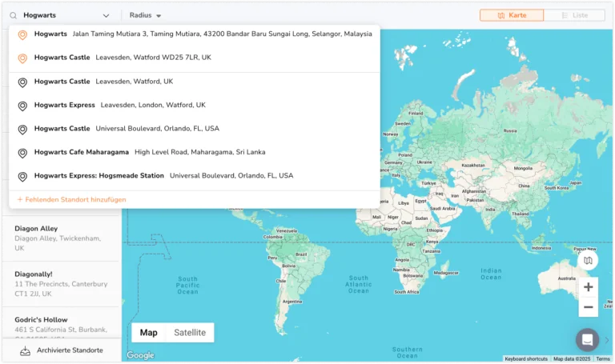Expand the Hogwarts search dropdown chevron
This screenshot has width=615, height=364.
point(106,16)
